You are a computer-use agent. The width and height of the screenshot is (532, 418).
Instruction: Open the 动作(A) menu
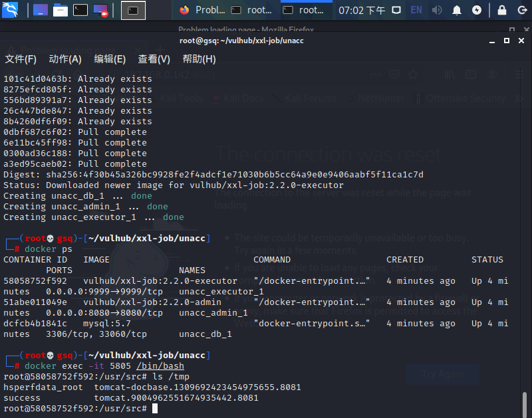point(65,59)
